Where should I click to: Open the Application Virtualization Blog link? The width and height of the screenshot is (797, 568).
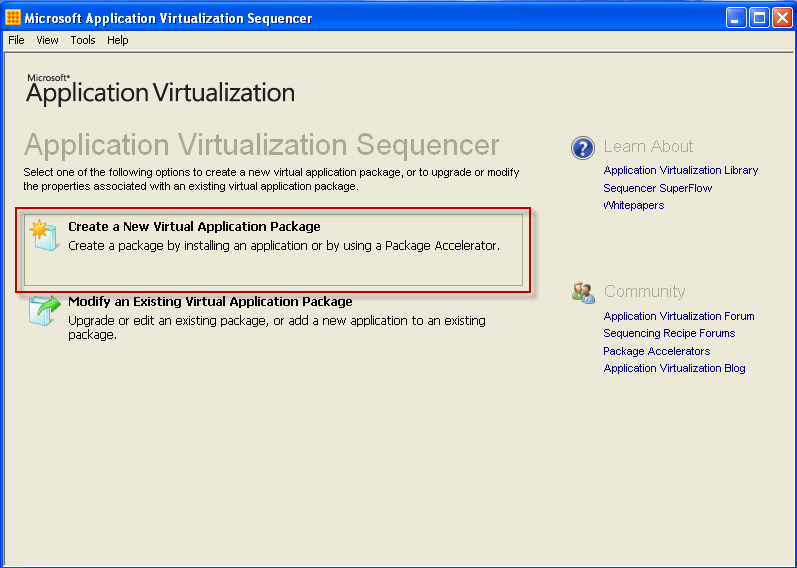675,368
